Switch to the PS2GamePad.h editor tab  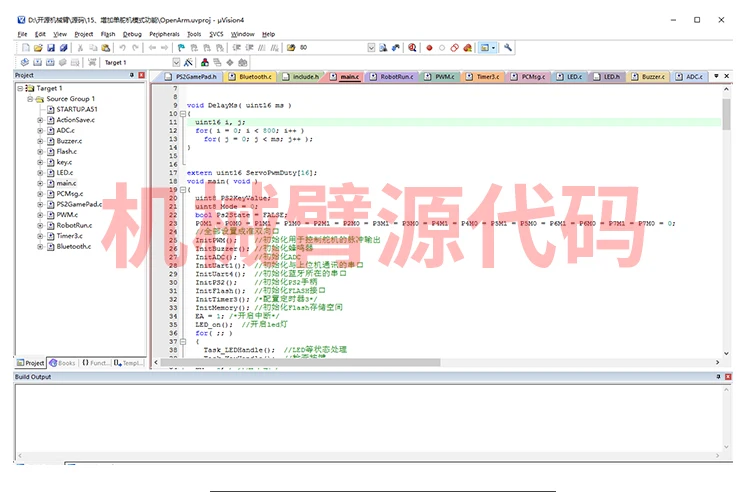pos(191,76)
